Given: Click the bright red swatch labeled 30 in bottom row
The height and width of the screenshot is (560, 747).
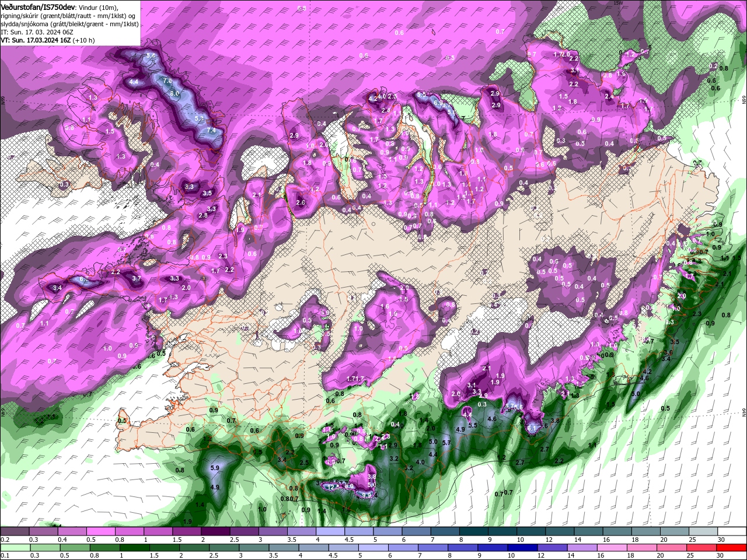Looking at the screenshot, I should [x=732, y=548].
